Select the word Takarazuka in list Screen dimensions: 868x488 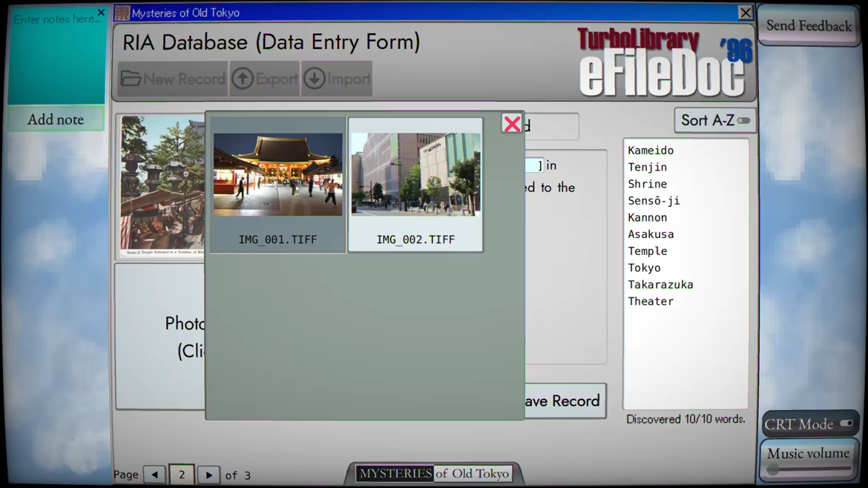(660, 284)
